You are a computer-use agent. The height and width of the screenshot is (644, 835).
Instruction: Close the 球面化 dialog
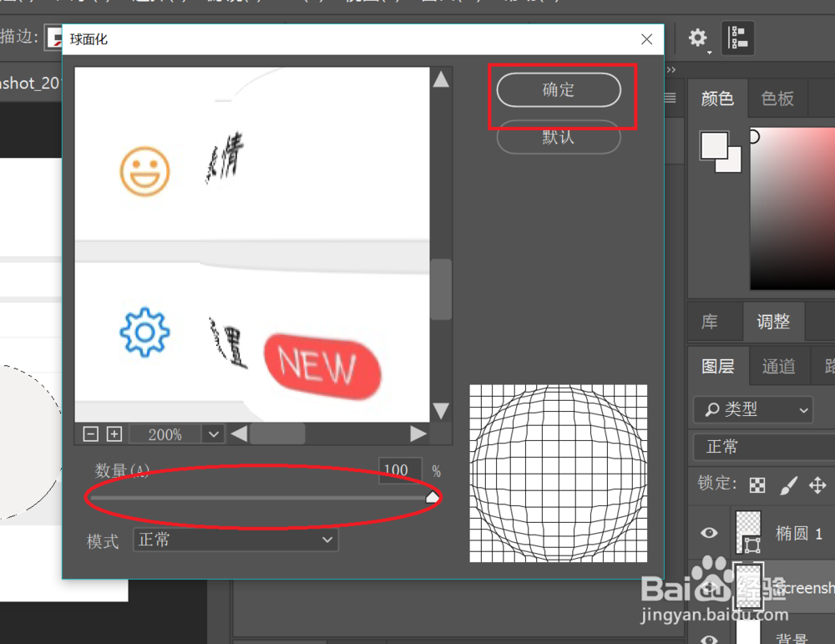pos(646,39)
